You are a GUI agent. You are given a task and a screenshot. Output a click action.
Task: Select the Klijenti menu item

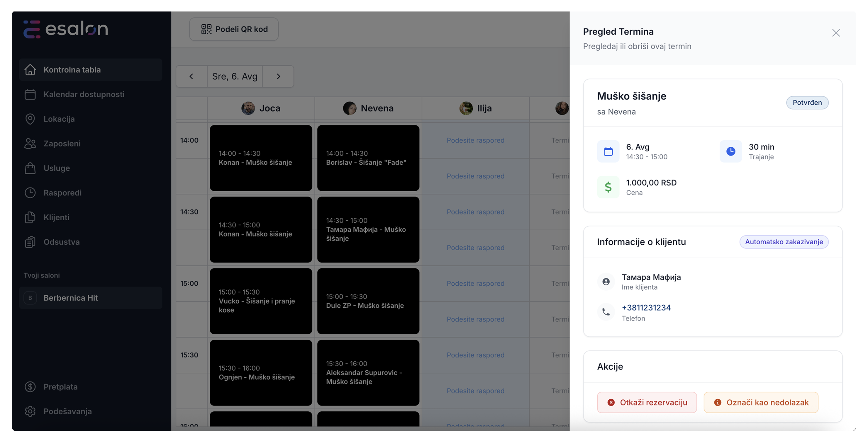(56, 217)
